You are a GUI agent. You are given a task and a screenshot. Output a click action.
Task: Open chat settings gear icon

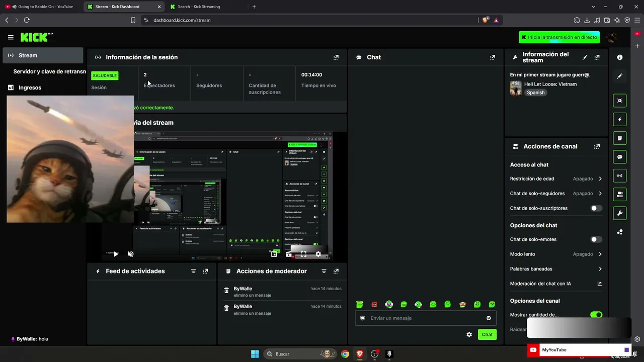click(x=469, y=334)
